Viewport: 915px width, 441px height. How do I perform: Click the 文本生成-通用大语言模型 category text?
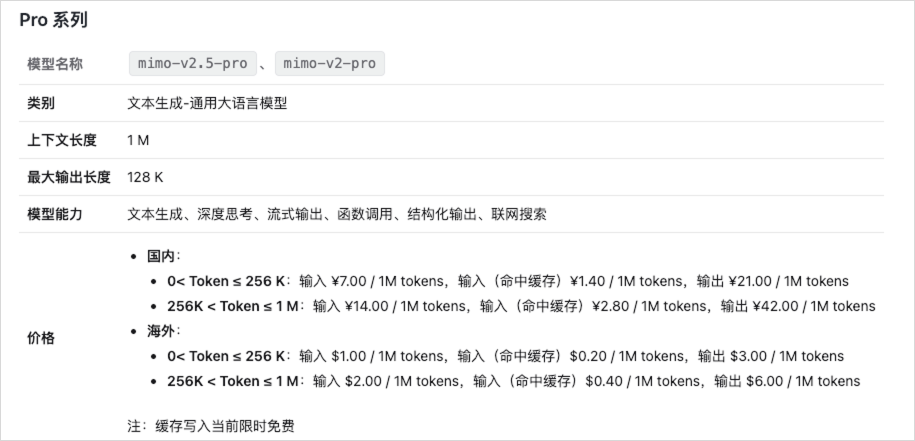coord(207,103)
